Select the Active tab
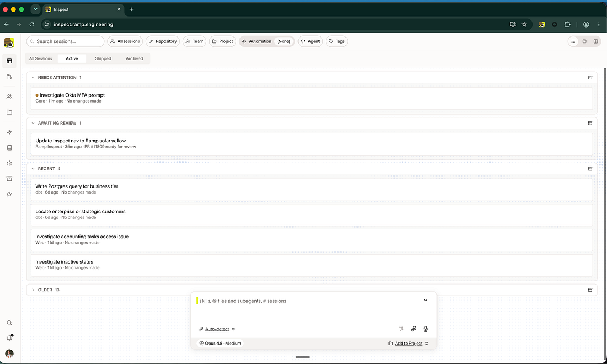607x364 pixels. click(x=72, y=58)
